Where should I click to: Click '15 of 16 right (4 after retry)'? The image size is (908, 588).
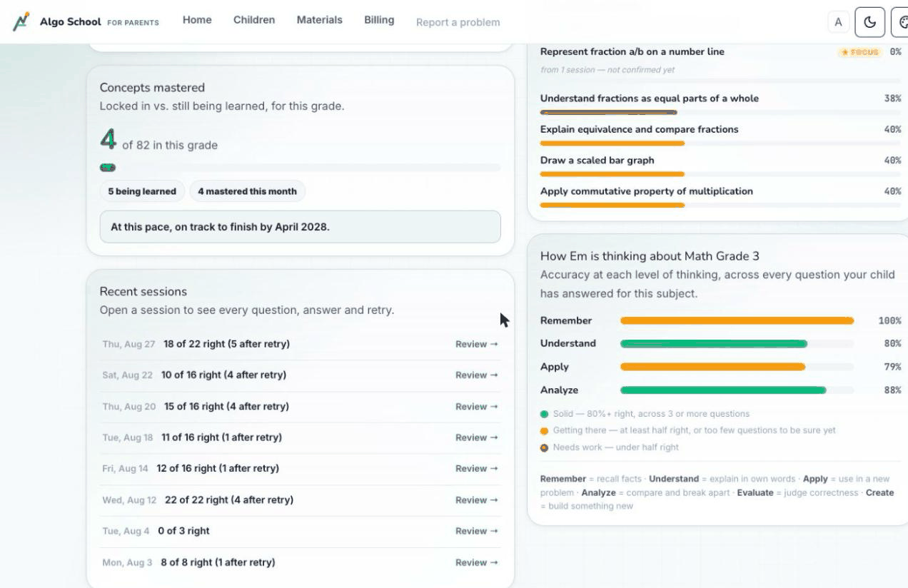[226, 407]
